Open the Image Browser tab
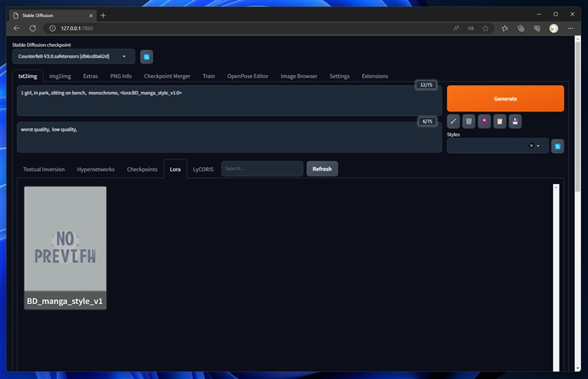The width and height of the screenshot is (588, 379). [299, 76]
